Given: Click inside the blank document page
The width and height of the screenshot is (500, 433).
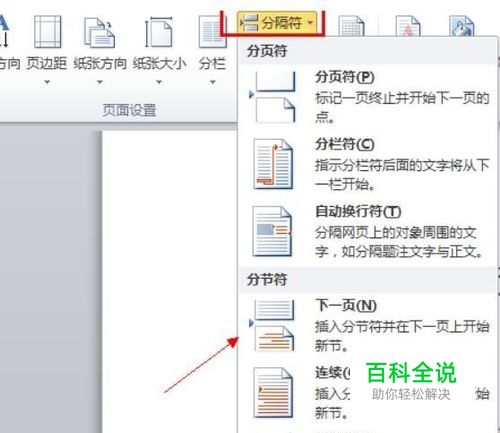Looking at the screenshot, I should tap(169, 282).
